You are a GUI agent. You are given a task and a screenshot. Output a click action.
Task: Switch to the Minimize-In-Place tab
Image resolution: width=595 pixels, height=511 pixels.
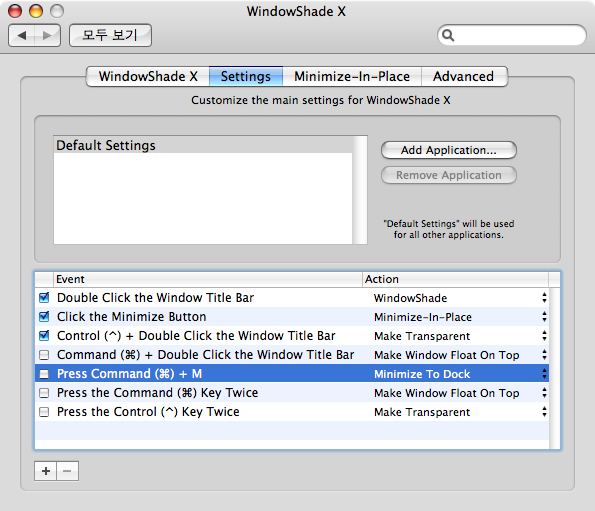click(352, 76)
